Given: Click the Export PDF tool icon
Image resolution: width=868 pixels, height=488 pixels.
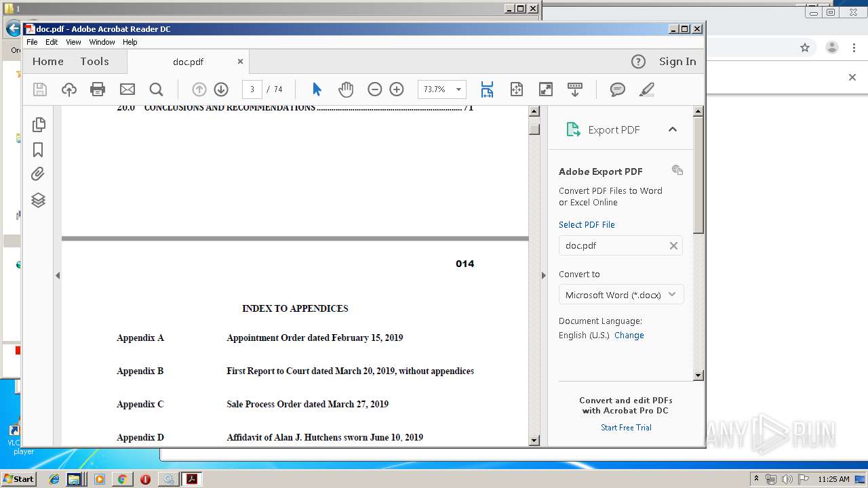Looking at the screenshot, I should click(574, 129).
